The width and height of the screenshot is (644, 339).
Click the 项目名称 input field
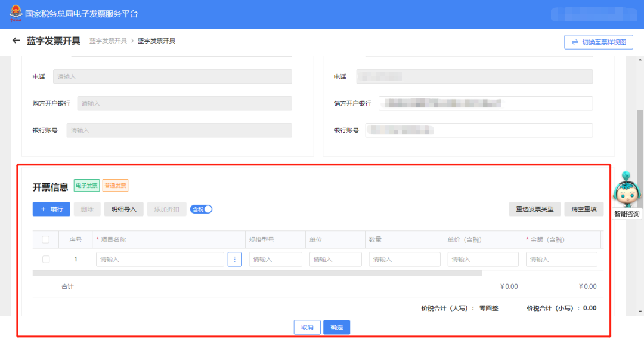pos(160,259)
